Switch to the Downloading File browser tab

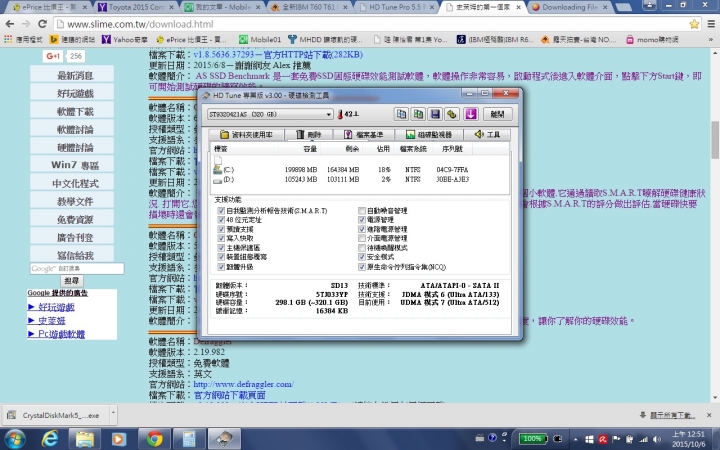570,7
